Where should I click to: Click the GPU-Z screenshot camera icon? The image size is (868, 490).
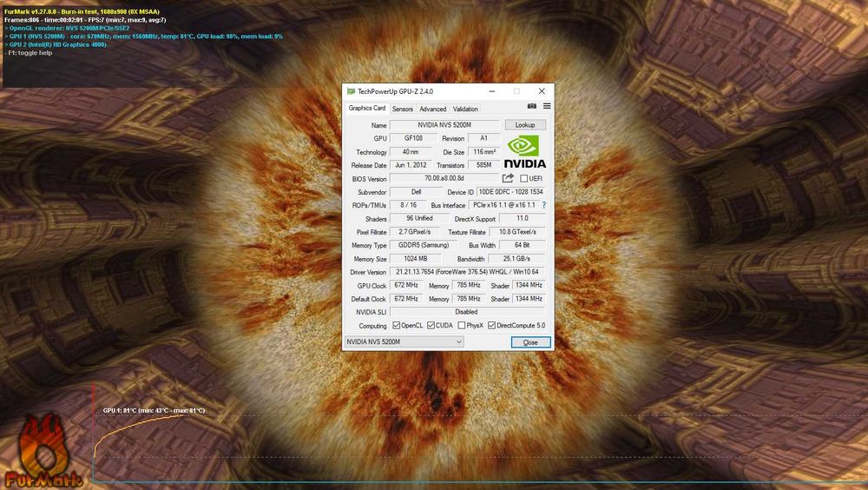coord(531,106)
